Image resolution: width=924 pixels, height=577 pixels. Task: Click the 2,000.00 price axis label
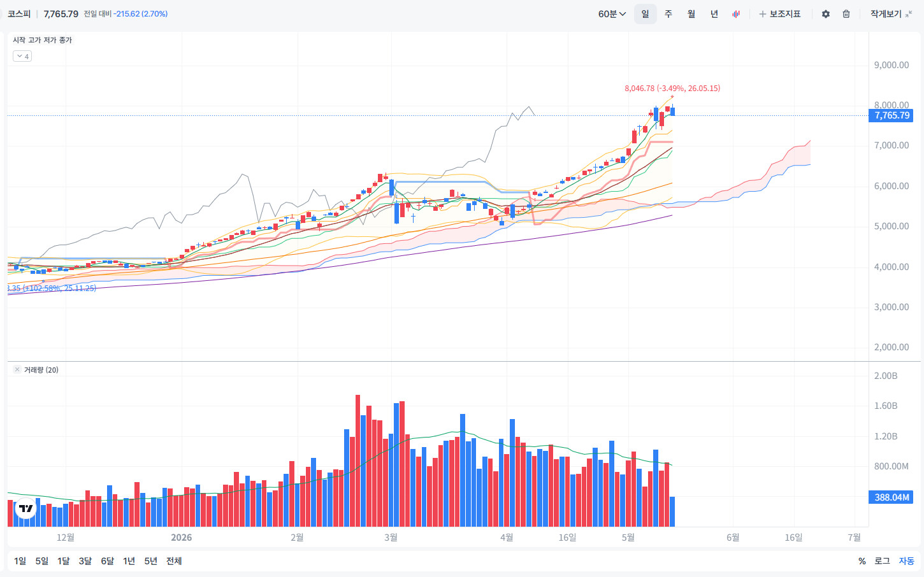click(892, 347)
